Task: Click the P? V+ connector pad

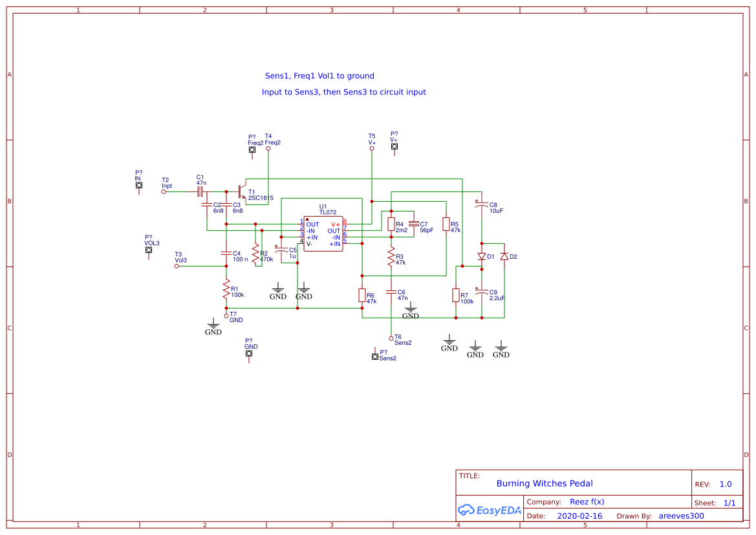Action: tap(394, 147)
